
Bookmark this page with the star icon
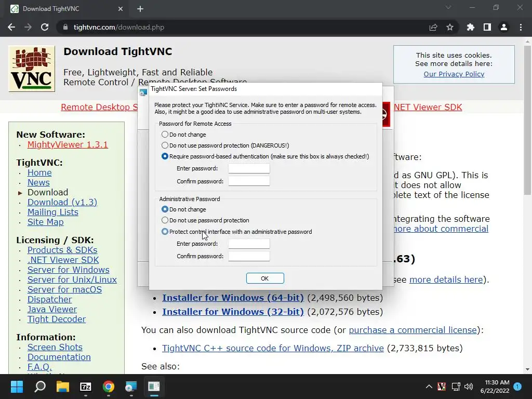coord(450,27)
